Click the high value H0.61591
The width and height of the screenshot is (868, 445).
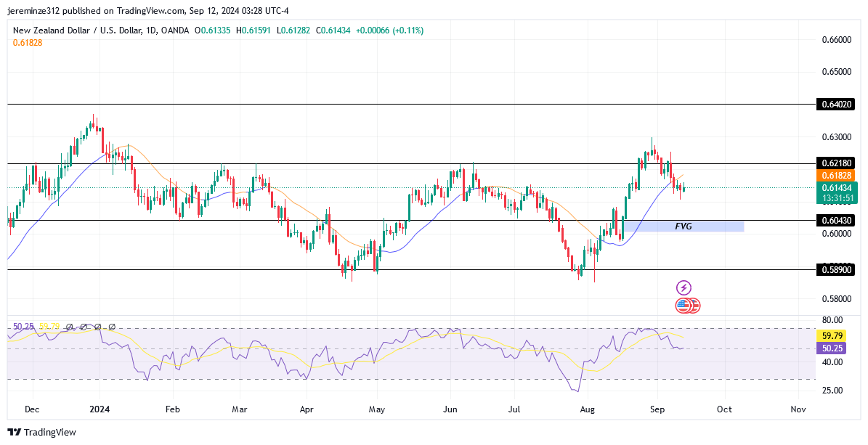[254, 30]
